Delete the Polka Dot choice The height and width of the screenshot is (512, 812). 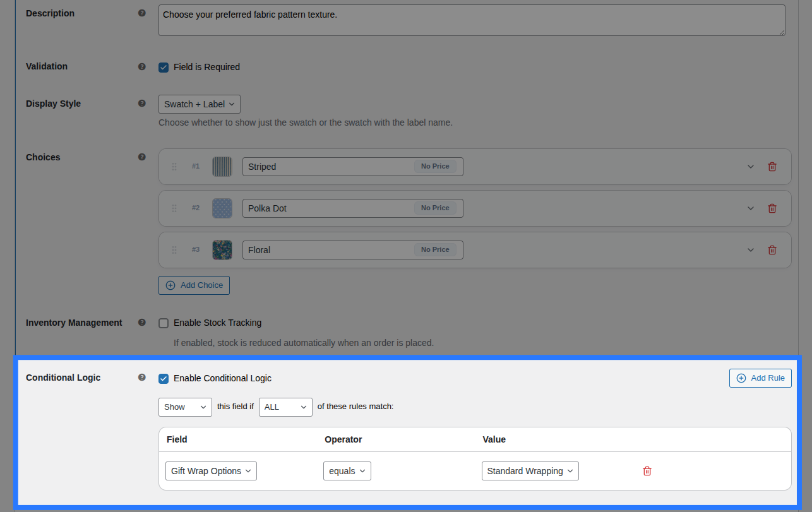pos(772,208)
